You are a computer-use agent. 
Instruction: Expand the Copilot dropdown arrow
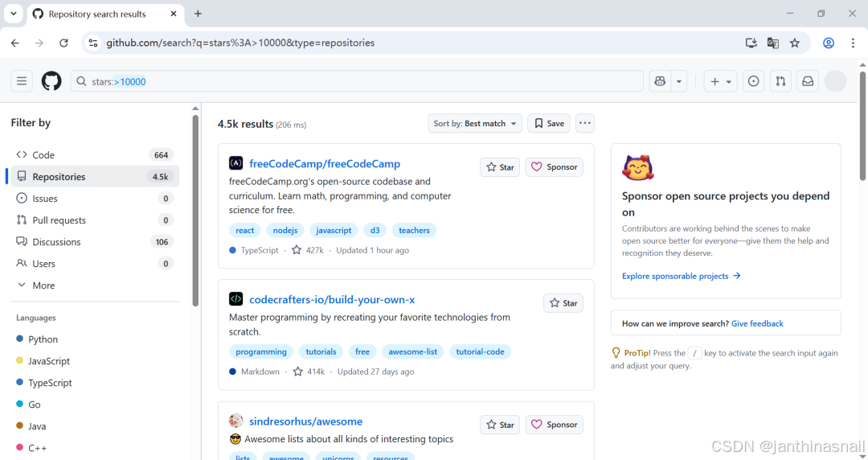click(x=678, y=81)
